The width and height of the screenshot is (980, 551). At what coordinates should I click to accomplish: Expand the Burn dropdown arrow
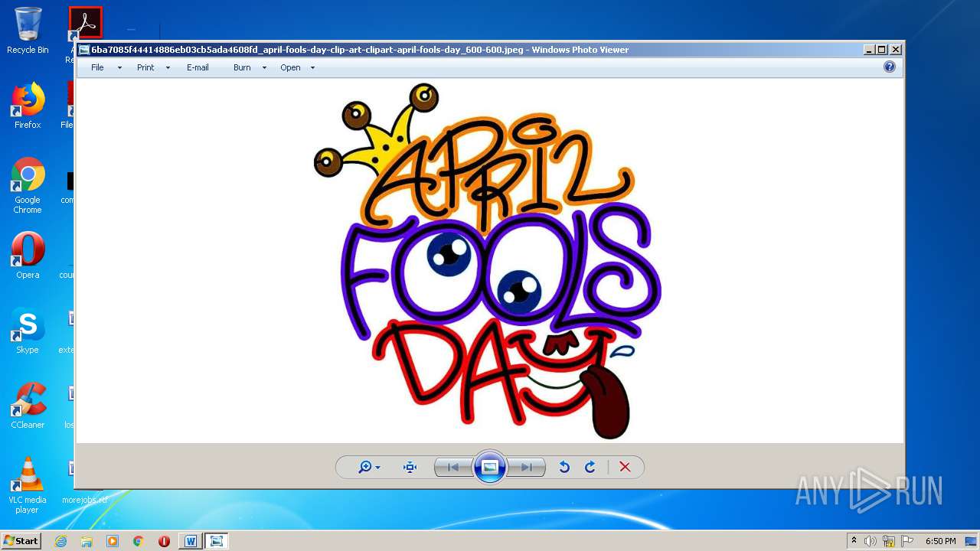(264, 68)
